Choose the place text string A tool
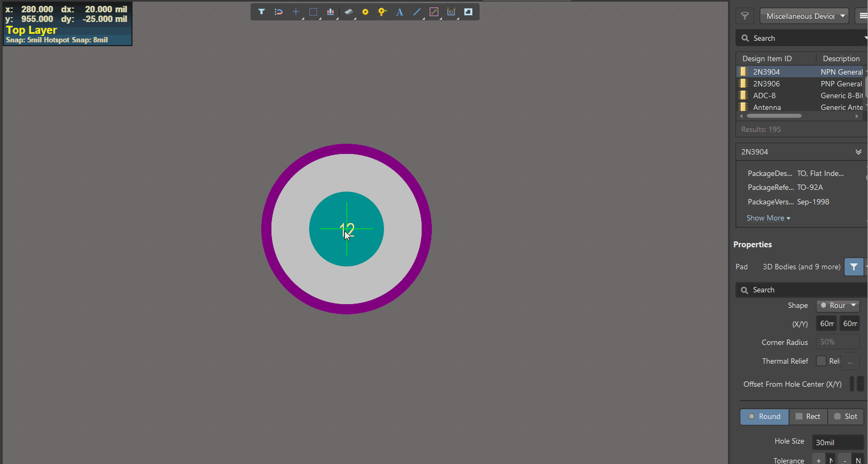 tap(400, 12)
